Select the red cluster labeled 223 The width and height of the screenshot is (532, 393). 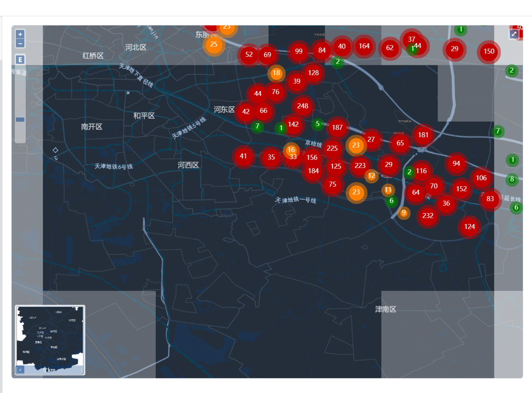[x=360, y=165]
